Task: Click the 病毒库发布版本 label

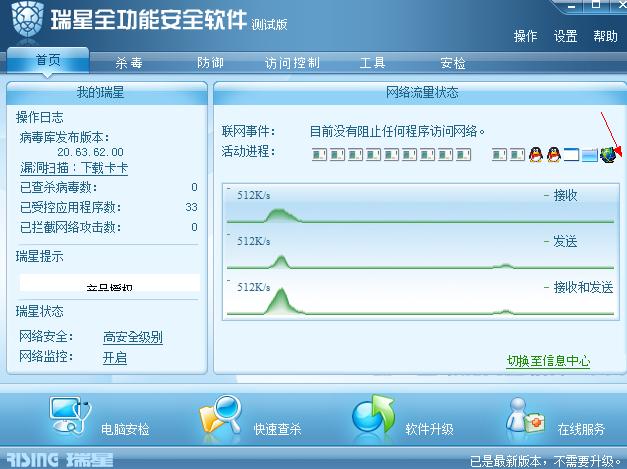Action: point(65,137)
